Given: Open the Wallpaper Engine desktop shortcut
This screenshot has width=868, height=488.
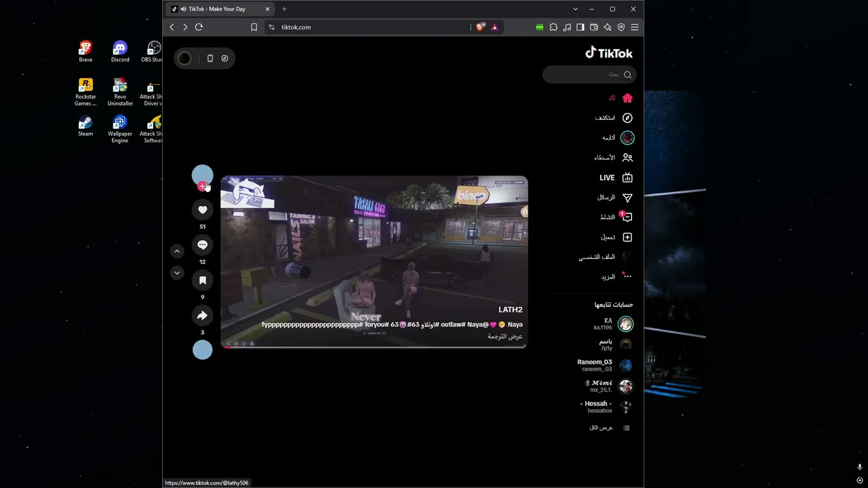Looking at the screenshot, I should pos(120,129).
